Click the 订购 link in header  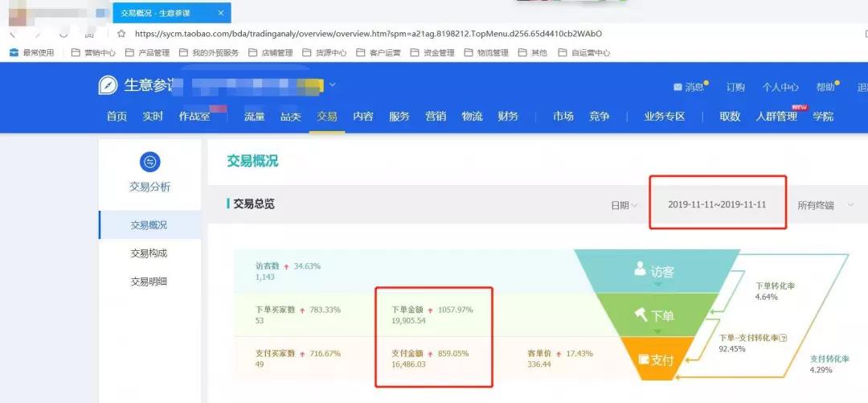pyautogui.click(x=735, y=88)
